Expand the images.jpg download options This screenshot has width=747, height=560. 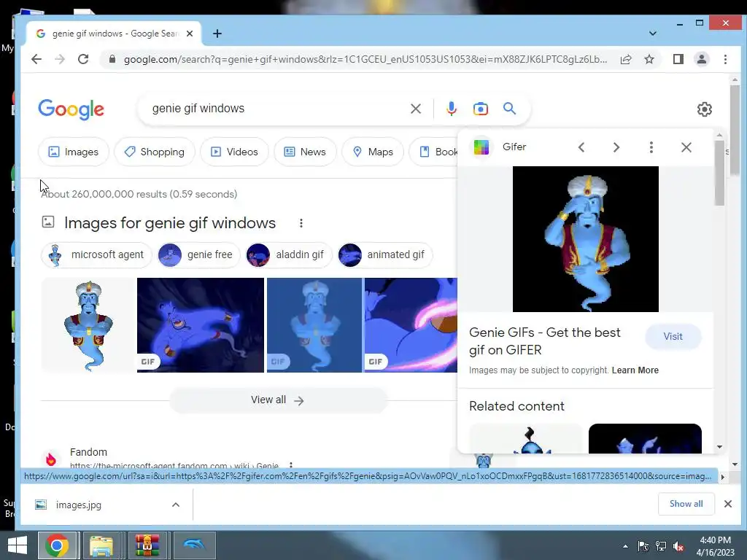175,505
